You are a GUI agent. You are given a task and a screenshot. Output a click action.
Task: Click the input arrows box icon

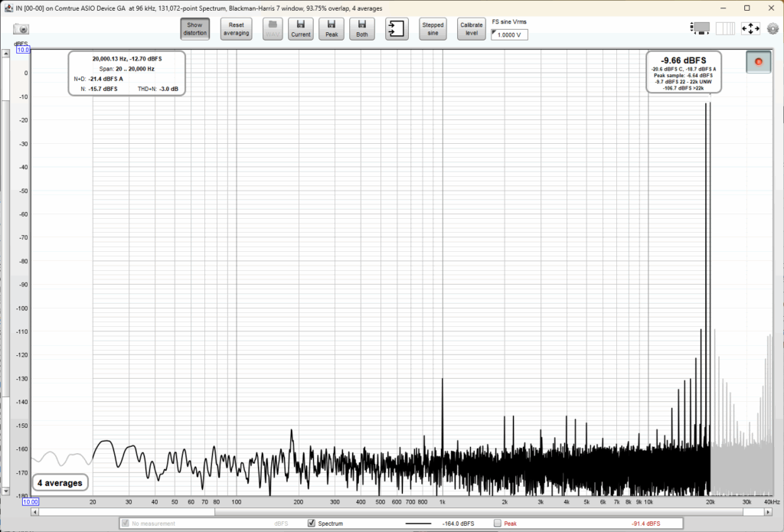point(397,29)
